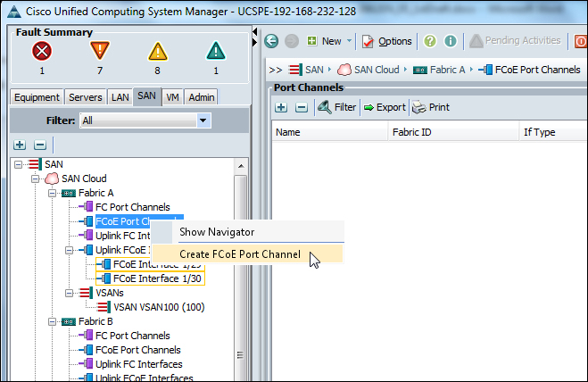The width and height of the screenshot is (588, 382).
Task: Open Pending Activities
Action: tap(515, 40)
